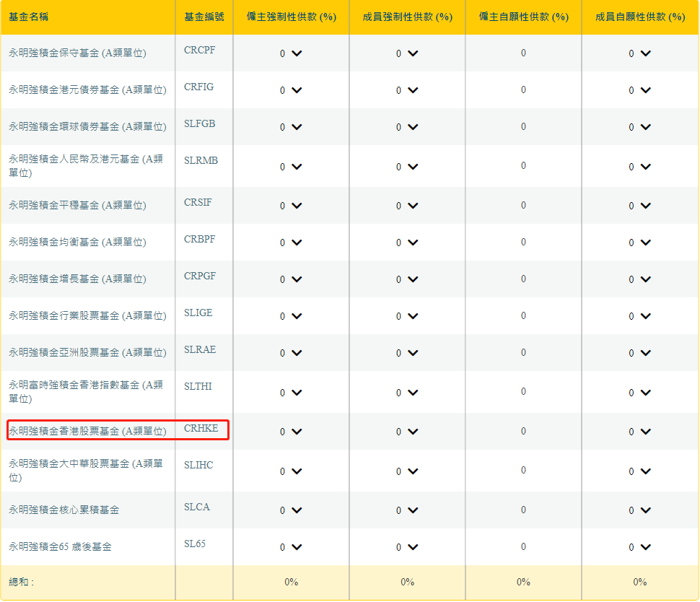Click employer voluntary value in CRCPF row
The height and width of the screenshot is (602, 700).
click(x=523, y=53)
